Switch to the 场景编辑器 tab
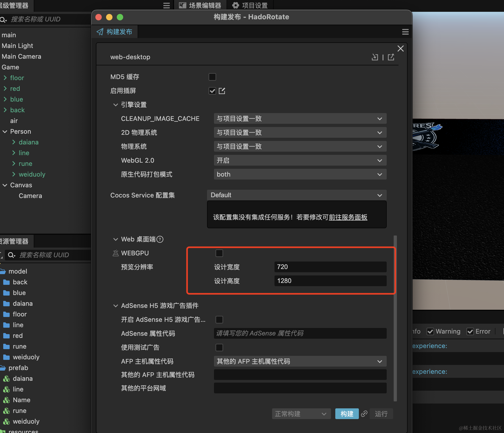504x433 pixels. (x=200, y=5)
